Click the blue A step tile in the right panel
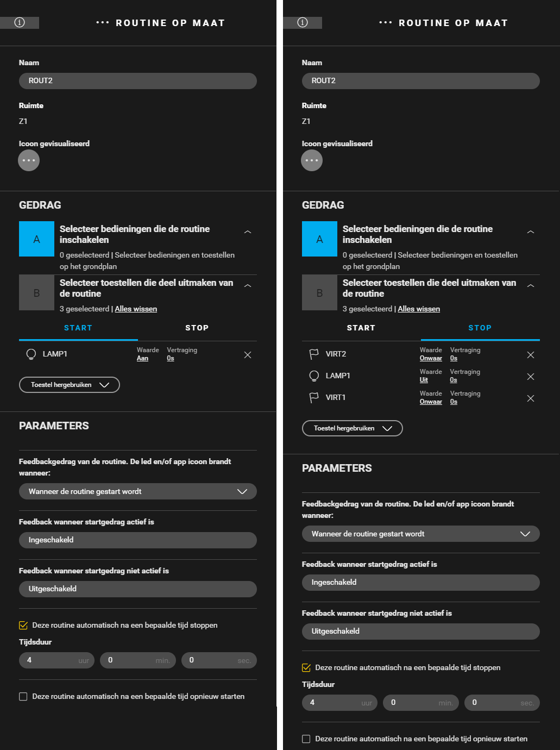This screenshot has width=560, height=750. pos(319,239)
